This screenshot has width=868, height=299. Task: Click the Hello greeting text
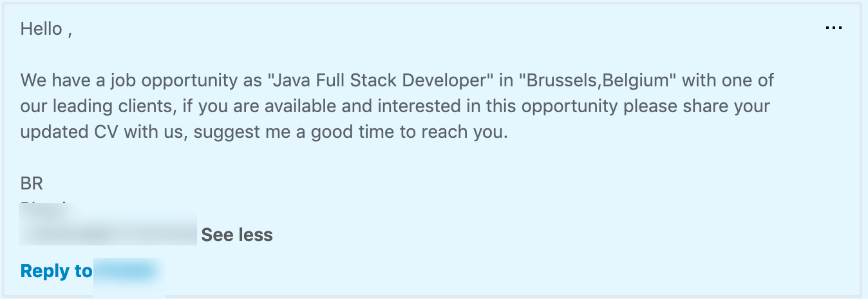coord(46,30)
